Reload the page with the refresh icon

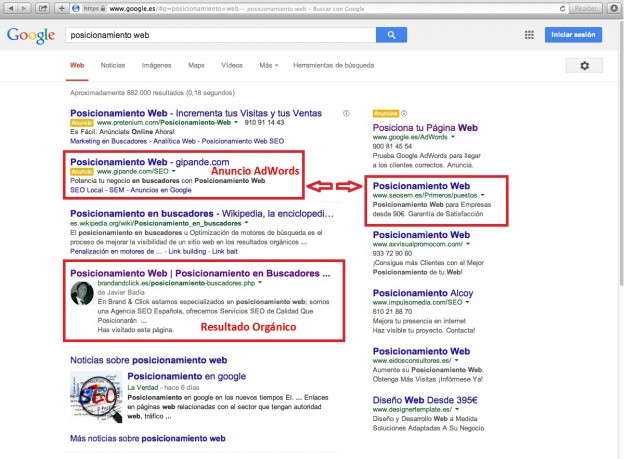[x=562, y=8]
